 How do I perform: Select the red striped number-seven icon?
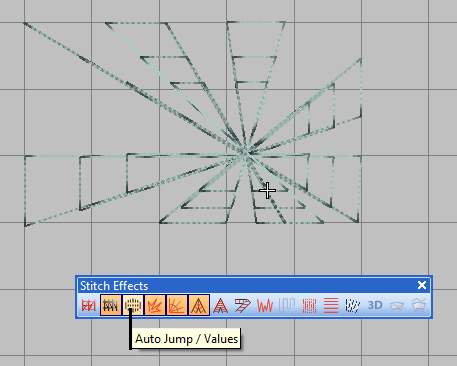[x=243, y=305]
